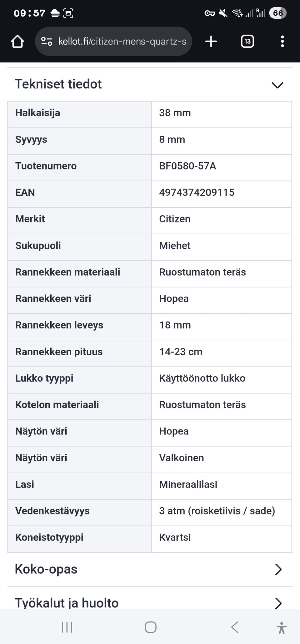The height and width of the screenshot is (644, 300).
Task: Tap the browser home icon
Action: point(17,41)
